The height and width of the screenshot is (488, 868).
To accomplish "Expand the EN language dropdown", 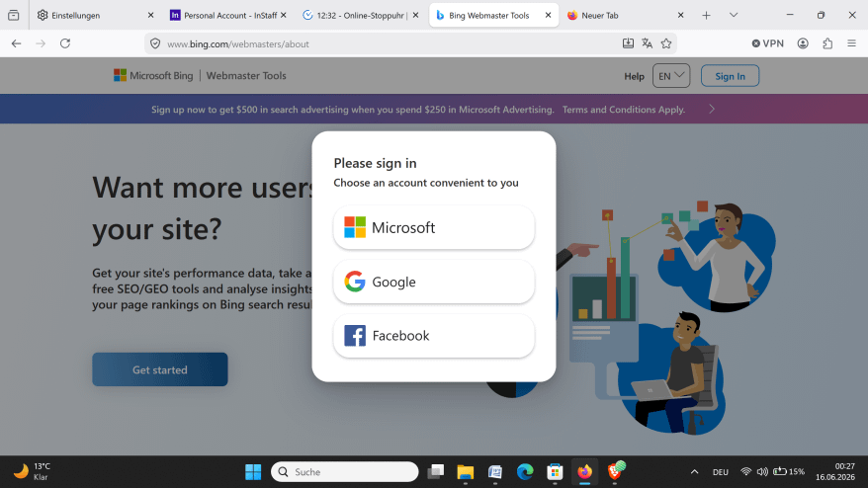I will tap(671, 76).
